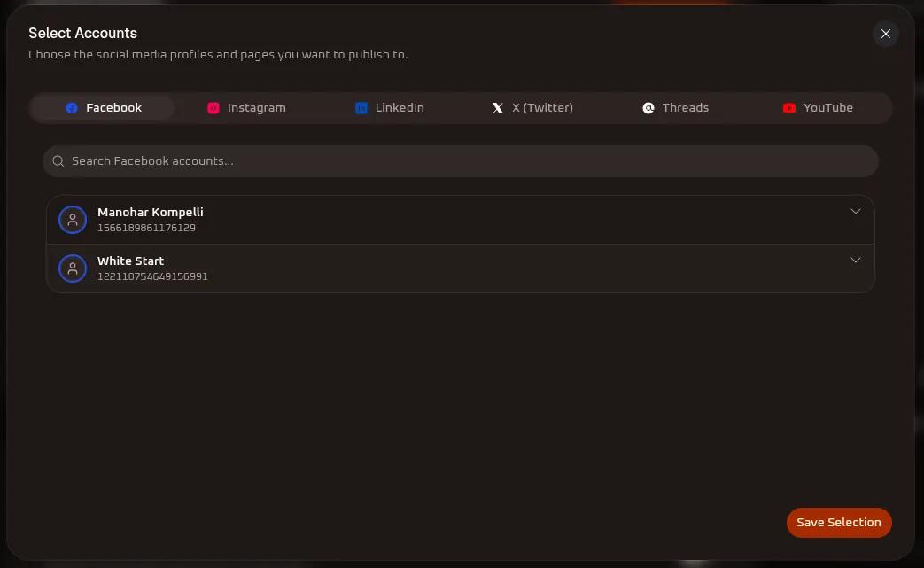Switch to the Instagram tab

(x=246, y=108)
